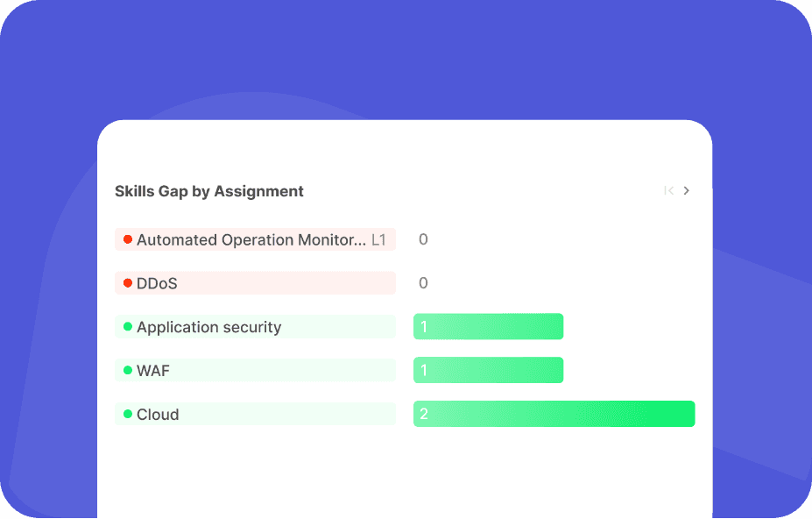Click the Cloud bar showing value 2
This screenshot has width=812, height=519.
pos(554,414)
